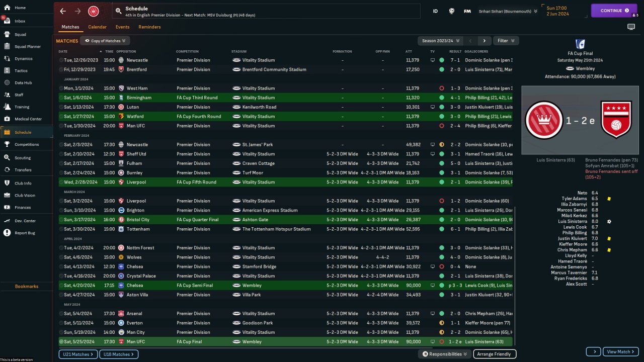The height and width of the screenshot is (362, 644).
Task: Open Training in the sidebar
Action: point(26,107)
